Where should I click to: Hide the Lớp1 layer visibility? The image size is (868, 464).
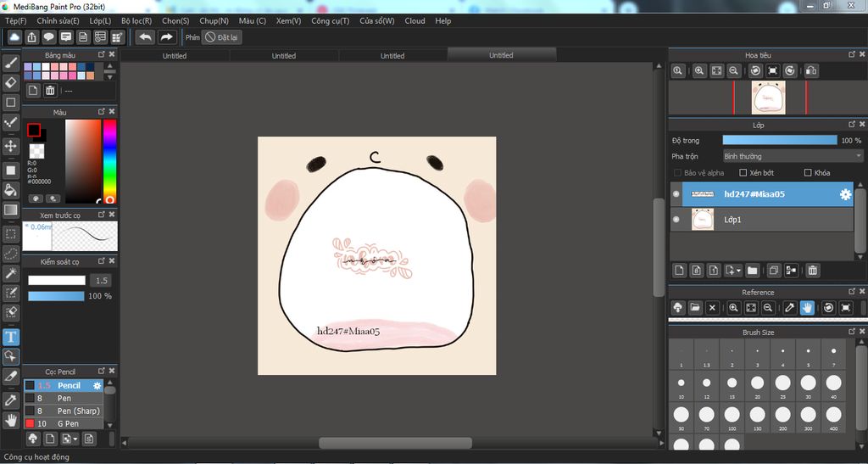point(676,220)
